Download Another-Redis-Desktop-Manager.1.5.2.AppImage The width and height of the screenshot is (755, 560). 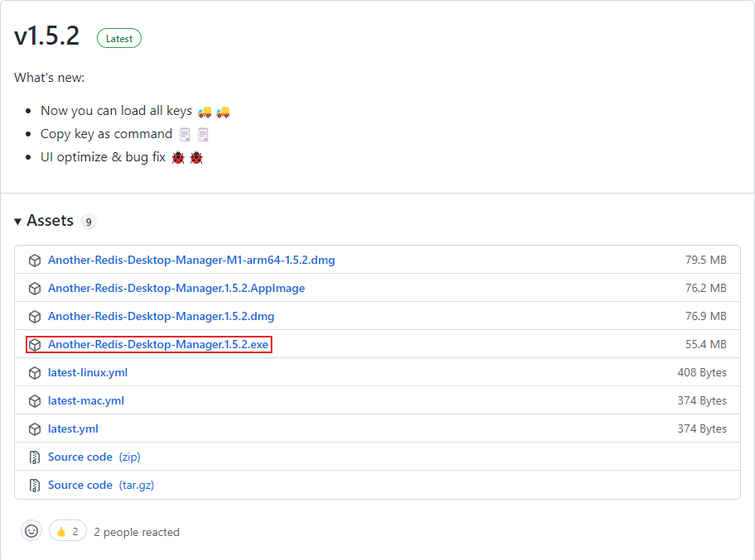176,288
